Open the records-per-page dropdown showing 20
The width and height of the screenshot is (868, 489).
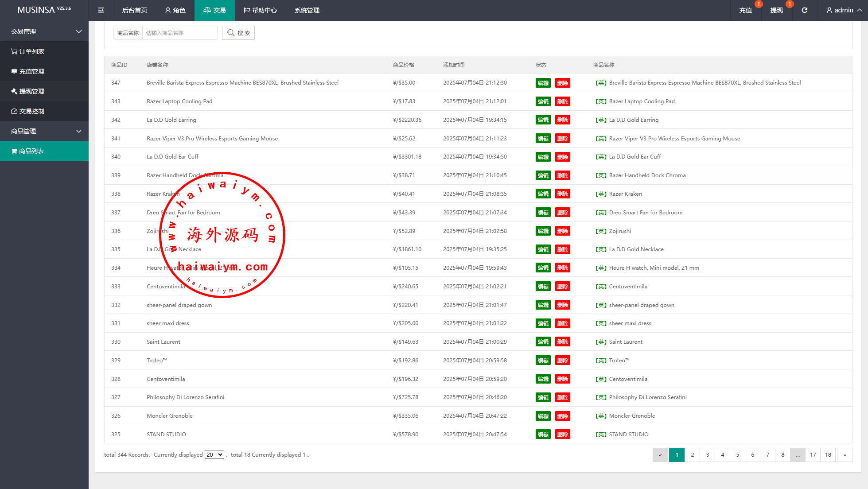tap(214, 454)
